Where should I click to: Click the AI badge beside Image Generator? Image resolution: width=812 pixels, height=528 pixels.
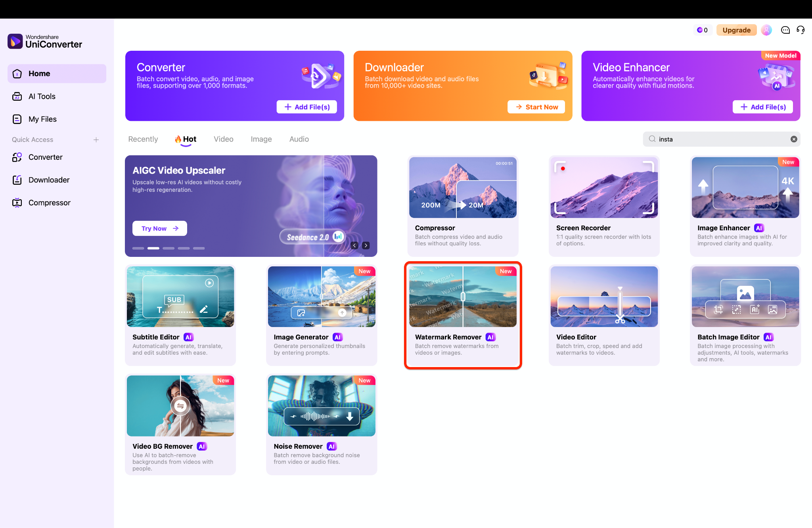337,337
